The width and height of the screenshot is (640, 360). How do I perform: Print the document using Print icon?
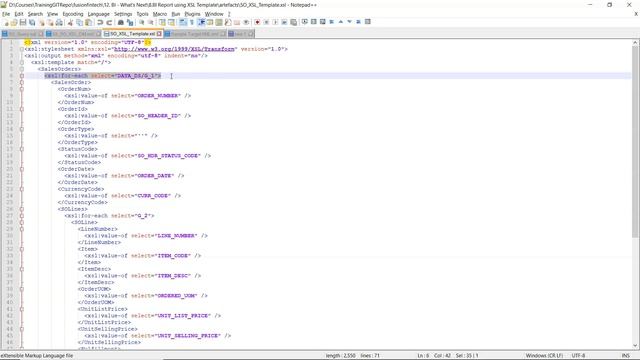tap(59, 22)
